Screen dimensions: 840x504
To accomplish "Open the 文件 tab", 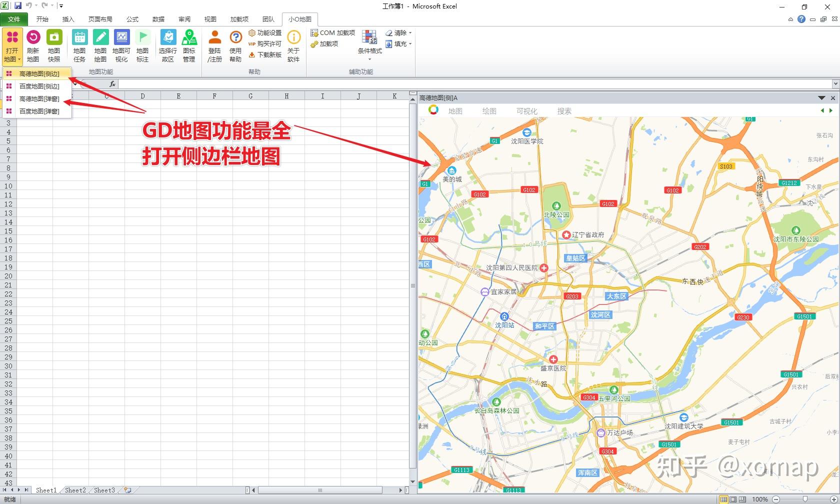I will [14, 19].
